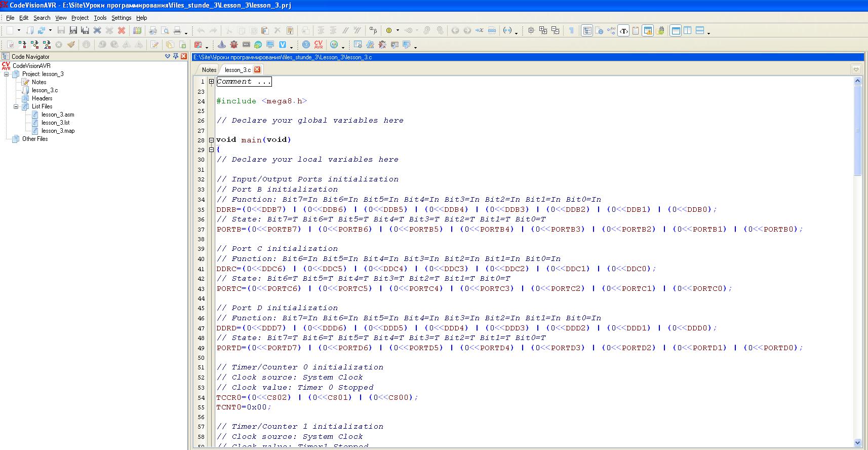
Task: Click the special characters alpha-beta icon
Action: point(373,30)
